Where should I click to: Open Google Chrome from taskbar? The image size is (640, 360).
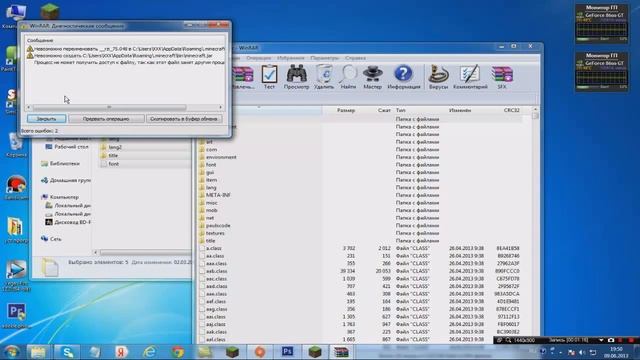pyautogui.click(x=178, y=352)
